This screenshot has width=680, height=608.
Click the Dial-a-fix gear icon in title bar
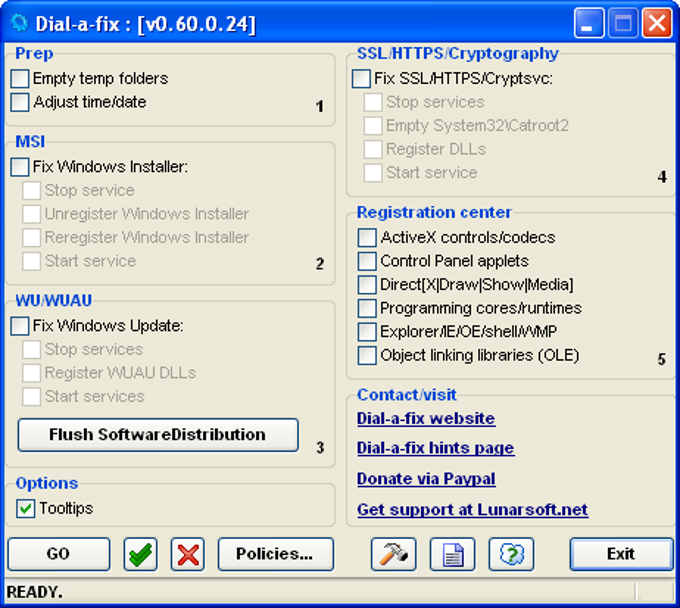(x=20, y=23)
